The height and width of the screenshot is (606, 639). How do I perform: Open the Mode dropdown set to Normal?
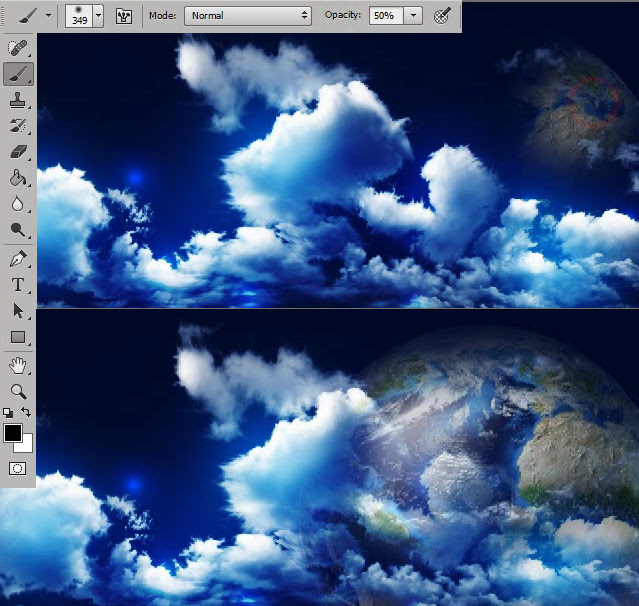(248, 16)
